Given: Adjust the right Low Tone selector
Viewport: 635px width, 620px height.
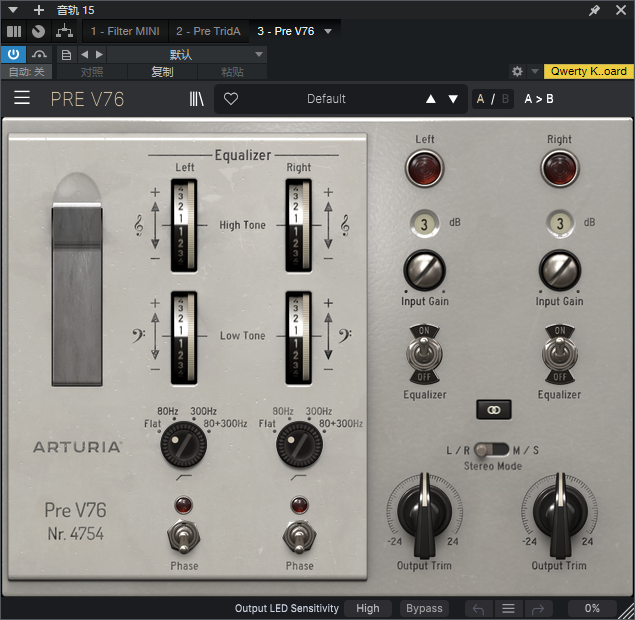Looking at the screenshot, I should coord(299,337).
